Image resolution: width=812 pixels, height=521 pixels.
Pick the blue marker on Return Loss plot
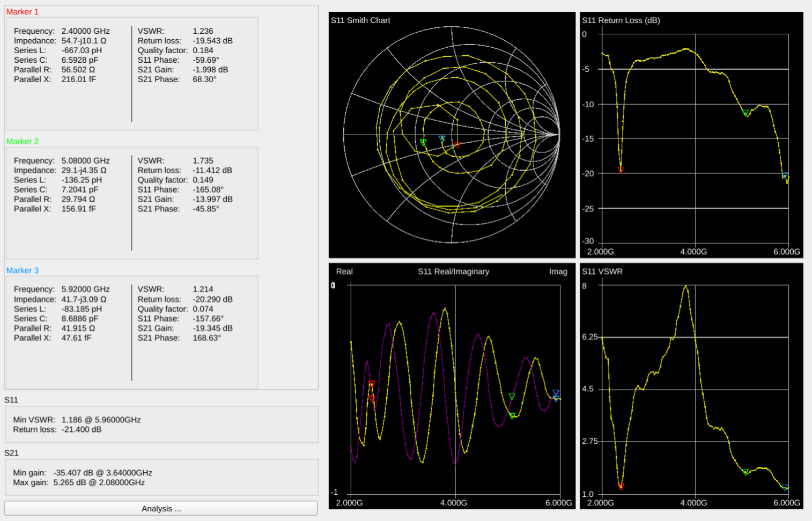785,175
